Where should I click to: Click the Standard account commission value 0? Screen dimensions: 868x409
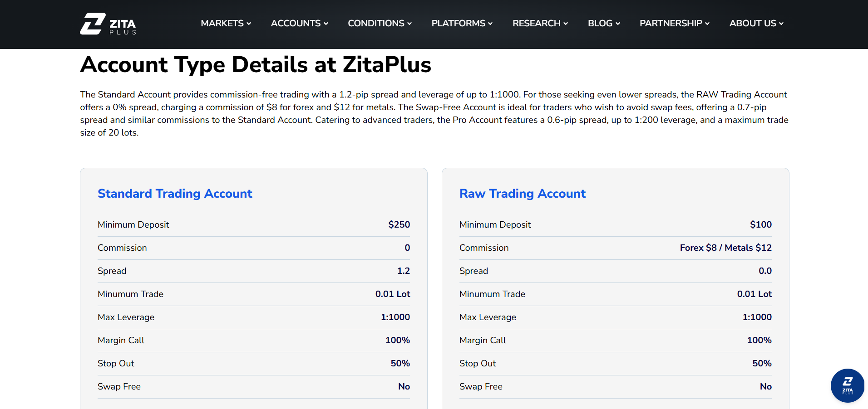[407, 248]
